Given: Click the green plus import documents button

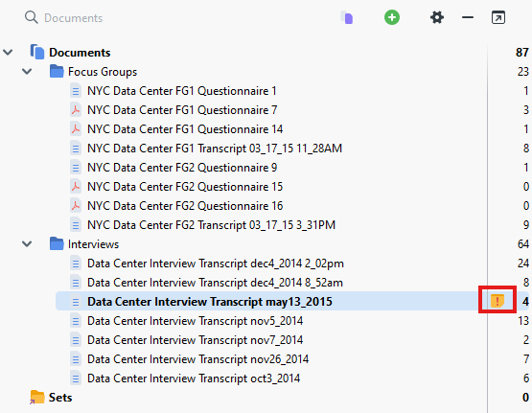Looking at the screenshot, I should (x=392, y=17).
